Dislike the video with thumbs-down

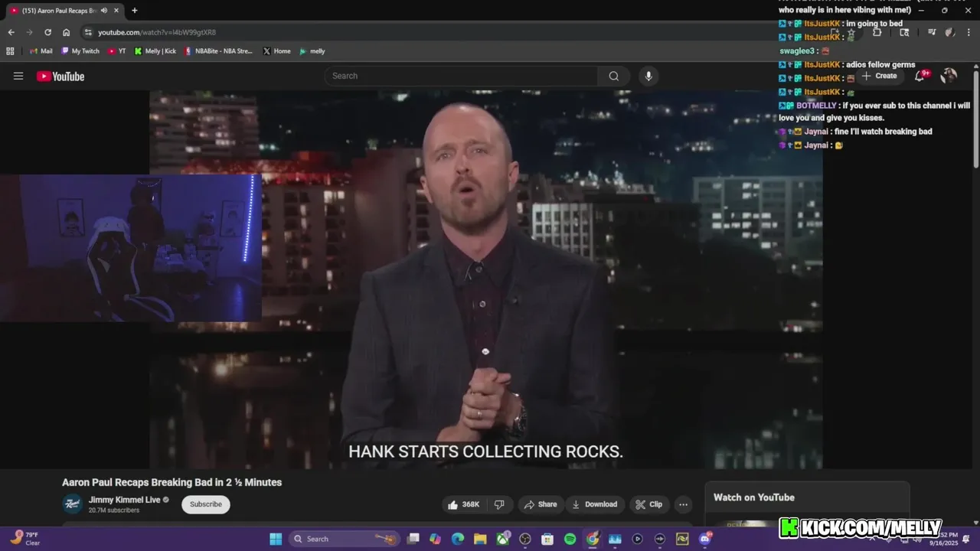pyautogui.click(x=499, y=504)
